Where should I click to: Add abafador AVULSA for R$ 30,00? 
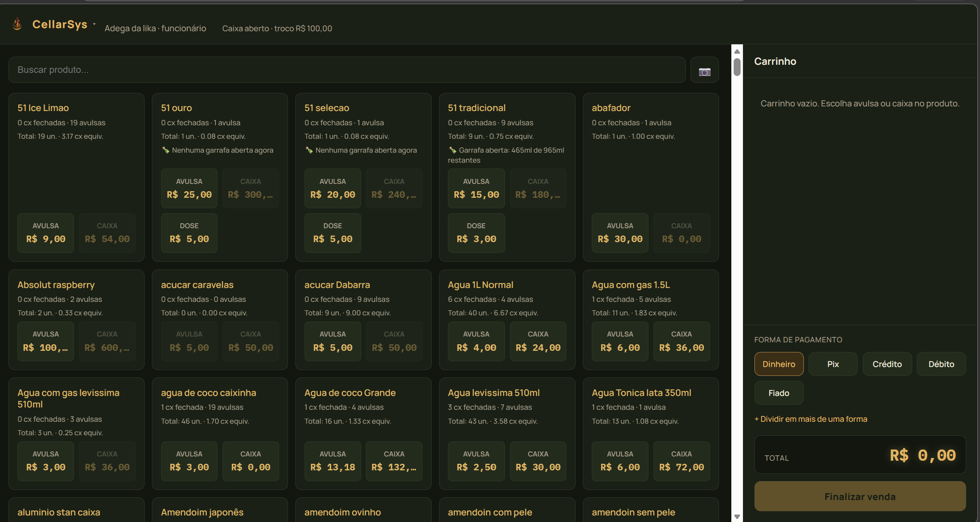point(620,233)
